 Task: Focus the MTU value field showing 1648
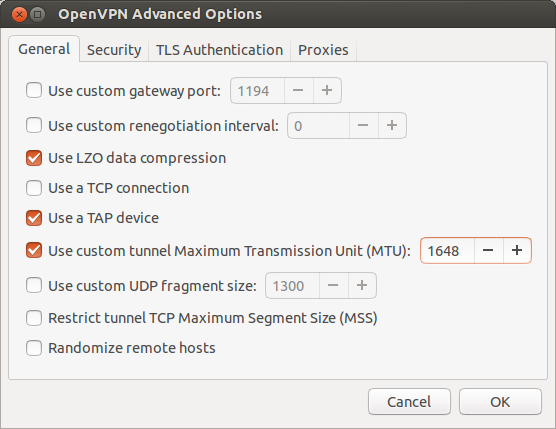447,250
